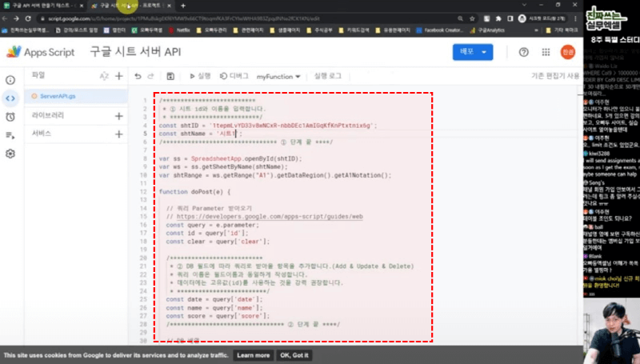Viewport: 640px width, 364px height.
Task: Open the 오빠두관리 bookmark folder
Action: point(211,30)
